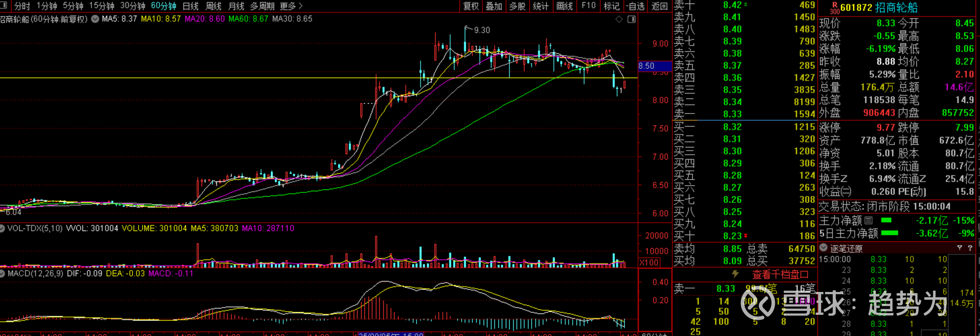Switch to the 30分钟 period tab

(133, 6)
